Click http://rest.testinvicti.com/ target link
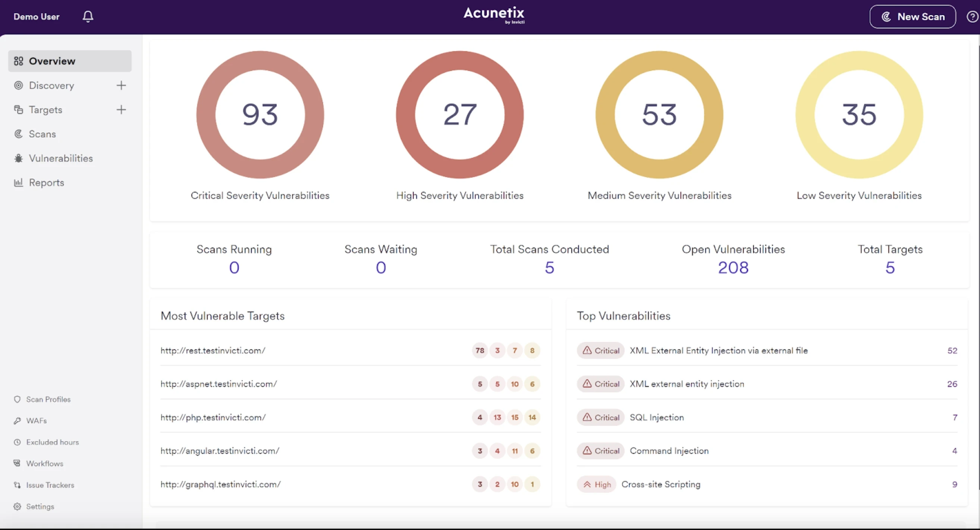Viewport: 980px width, 530px height. 212,350
